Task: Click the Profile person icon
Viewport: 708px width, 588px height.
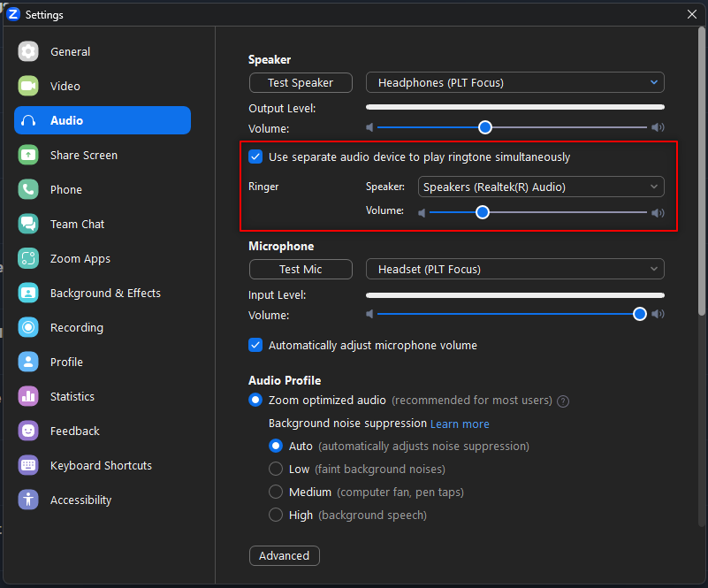Action: [28, 362]
